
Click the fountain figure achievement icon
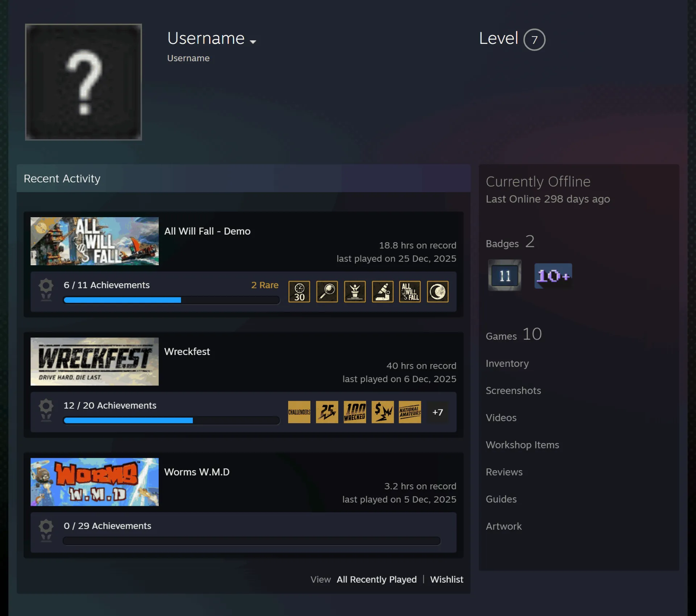[355, 292]
